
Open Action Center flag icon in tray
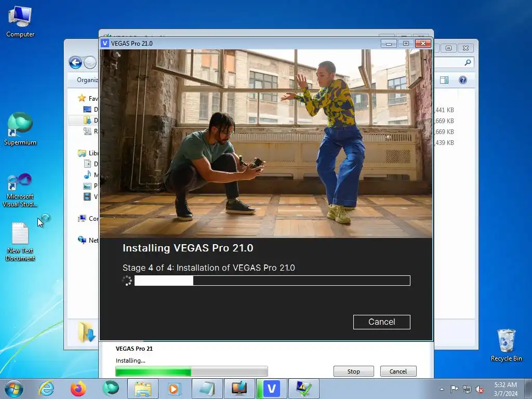click(x=454, y=389)
